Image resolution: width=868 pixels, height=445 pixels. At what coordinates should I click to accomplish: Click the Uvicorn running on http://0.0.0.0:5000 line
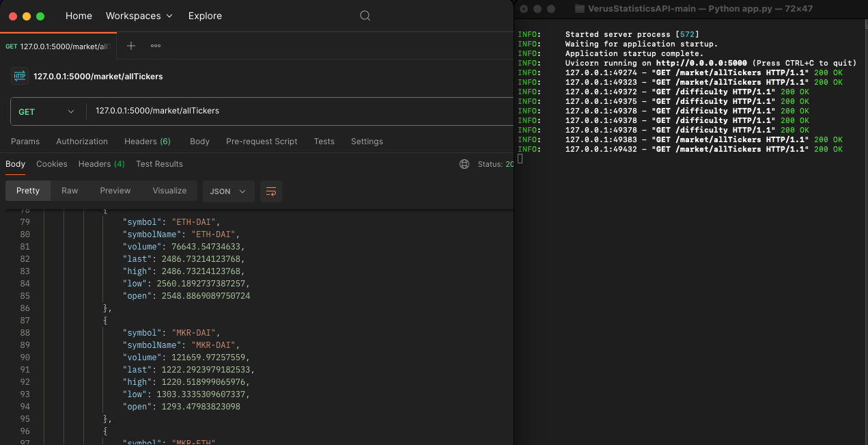point(687,63)
